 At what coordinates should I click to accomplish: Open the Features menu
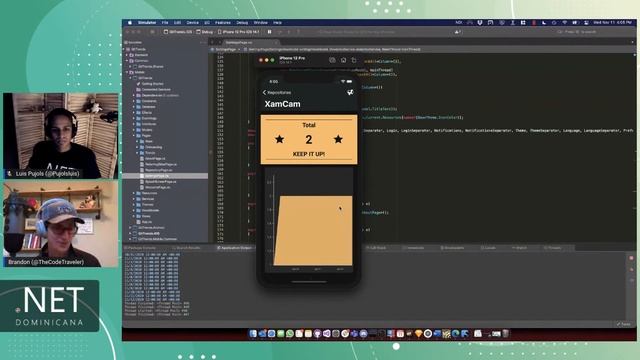pyautogui.click(x=223, y=23)
